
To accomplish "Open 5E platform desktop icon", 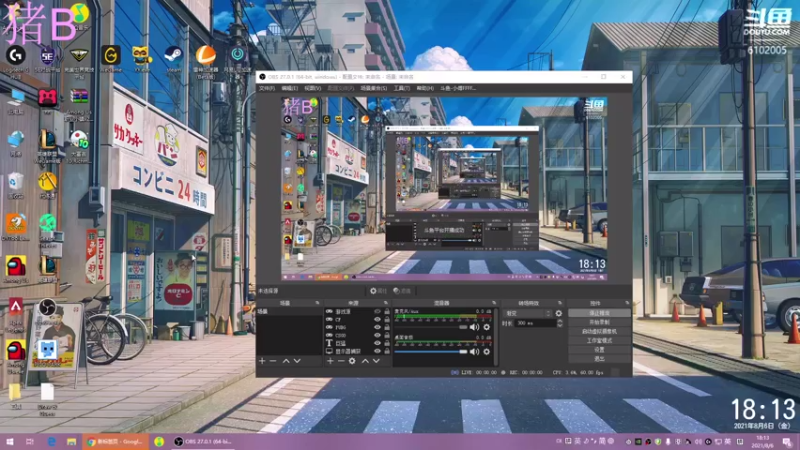I will tap(47, 59).
